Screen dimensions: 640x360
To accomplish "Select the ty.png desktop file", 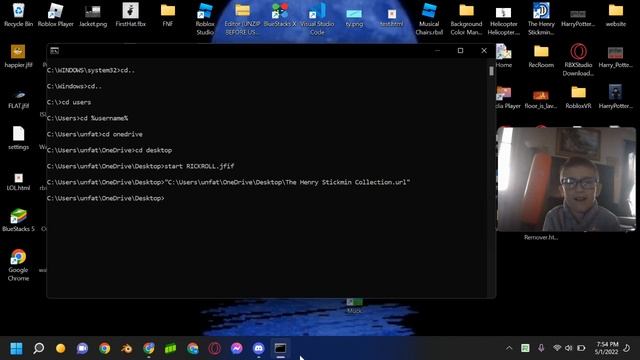I will (x=354, y=17).
